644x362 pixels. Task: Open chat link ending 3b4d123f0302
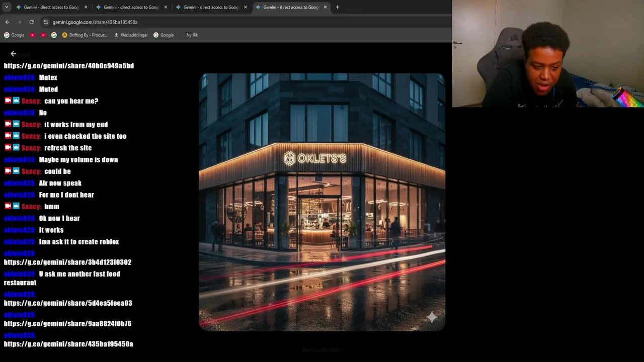[67, 262]
